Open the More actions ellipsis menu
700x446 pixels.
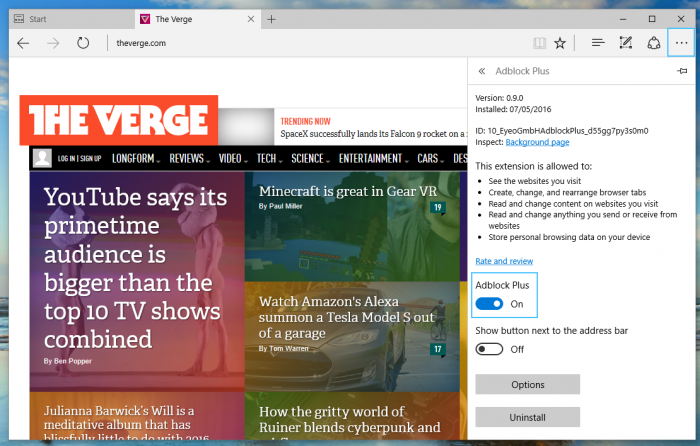pos(681,43)
